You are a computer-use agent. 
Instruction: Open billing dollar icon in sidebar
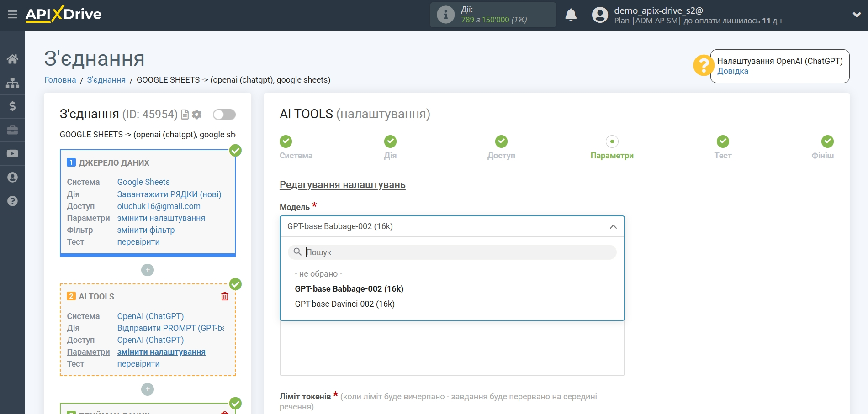coord(12,106)
